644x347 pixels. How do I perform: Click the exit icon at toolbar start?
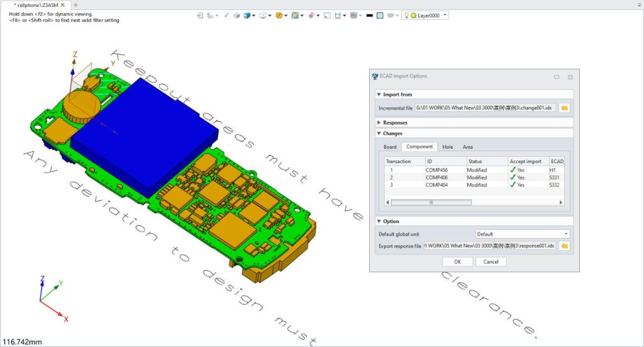click(x=199, y=16)
